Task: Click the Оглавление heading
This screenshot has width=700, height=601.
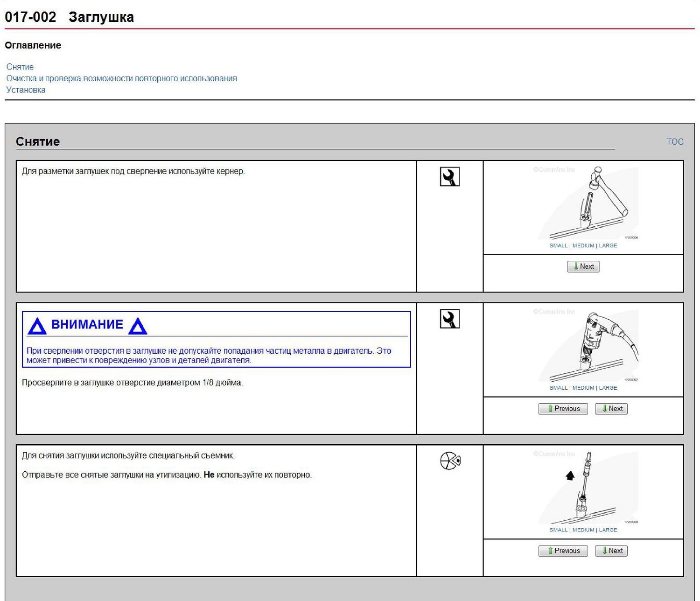Action: click(x=33, y=45)
